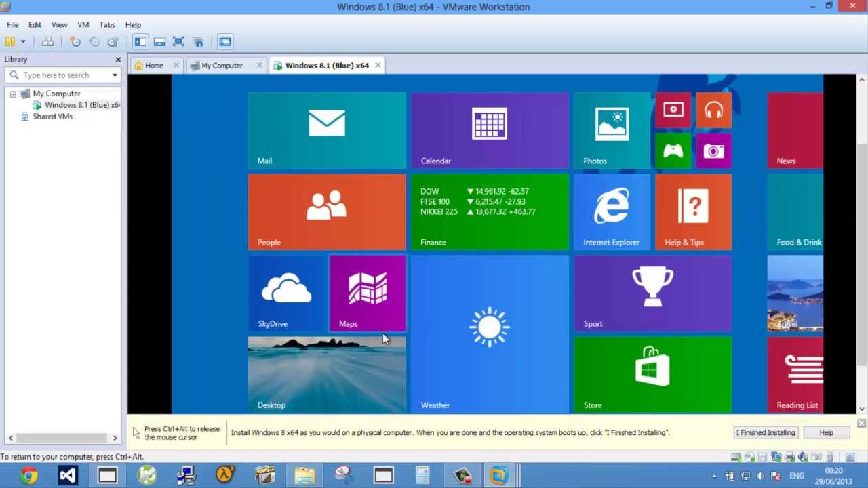Open the Edit menu

pyautogui.click(x=35, y=24)
